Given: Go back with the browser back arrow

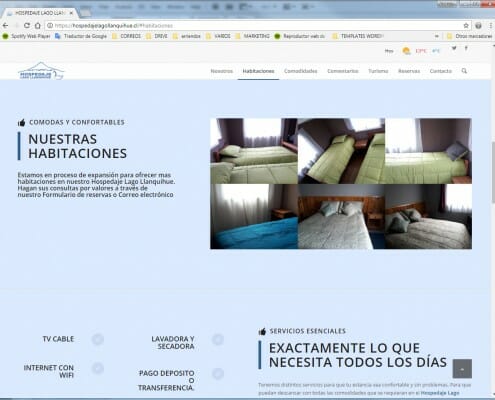Looking at the screenshot, I should pyautogui.click(x=5, y=25).
